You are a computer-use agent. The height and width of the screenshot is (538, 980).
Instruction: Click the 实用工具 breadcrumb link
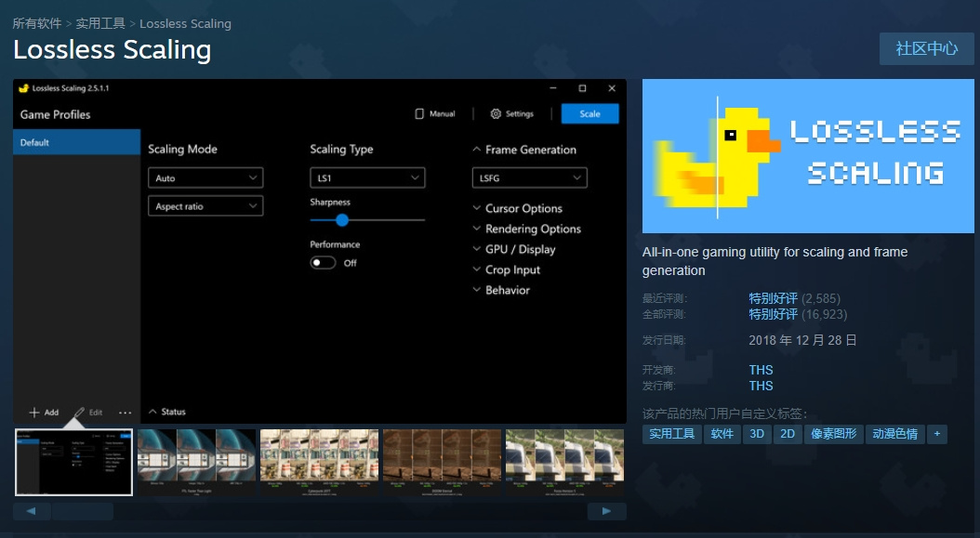pos(100,24)
